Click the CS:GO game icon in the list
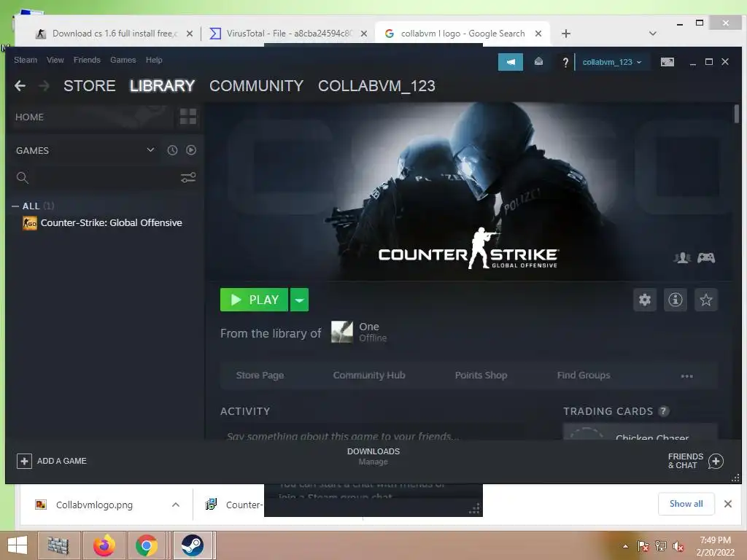The height and width of the screenshot is (560, 747). 29,223
